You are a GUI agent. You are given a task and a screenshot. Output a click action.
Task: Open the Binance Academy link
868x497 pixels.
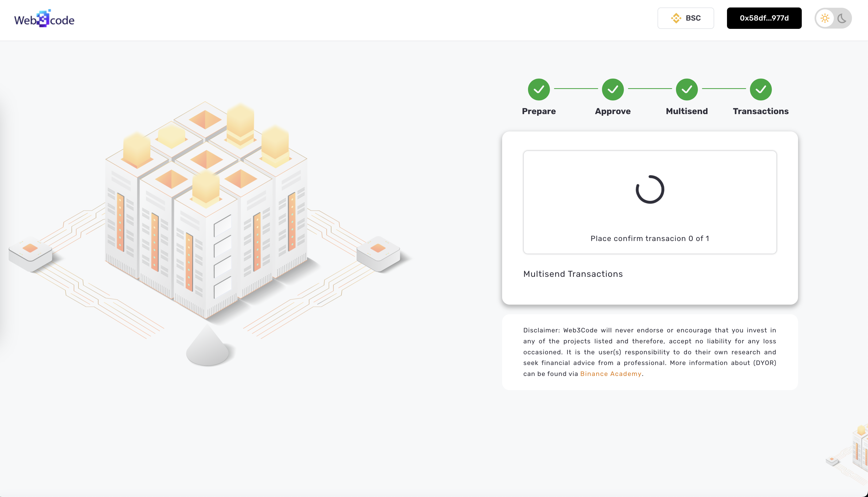click(611, 374)
